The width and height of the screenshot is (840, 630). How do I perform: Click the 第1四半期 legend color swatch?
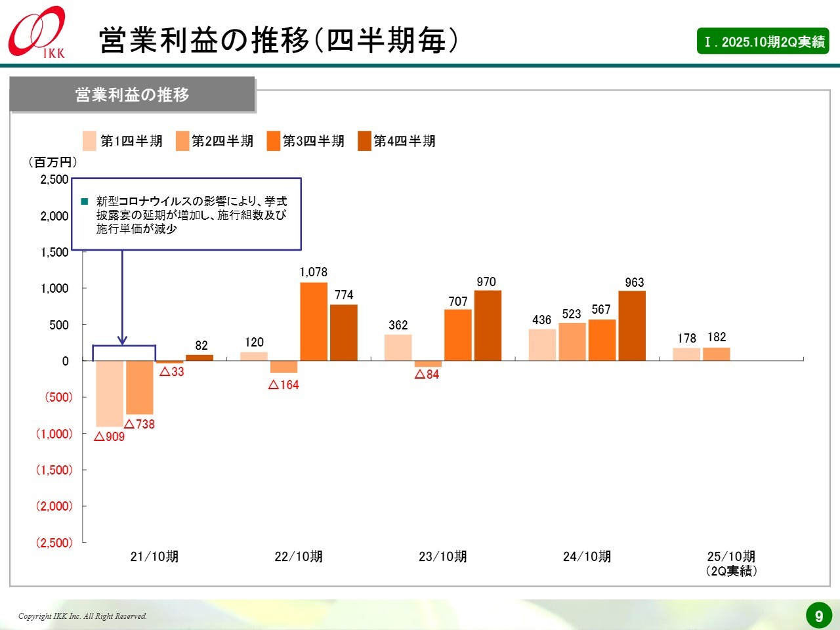pos(89,141)
